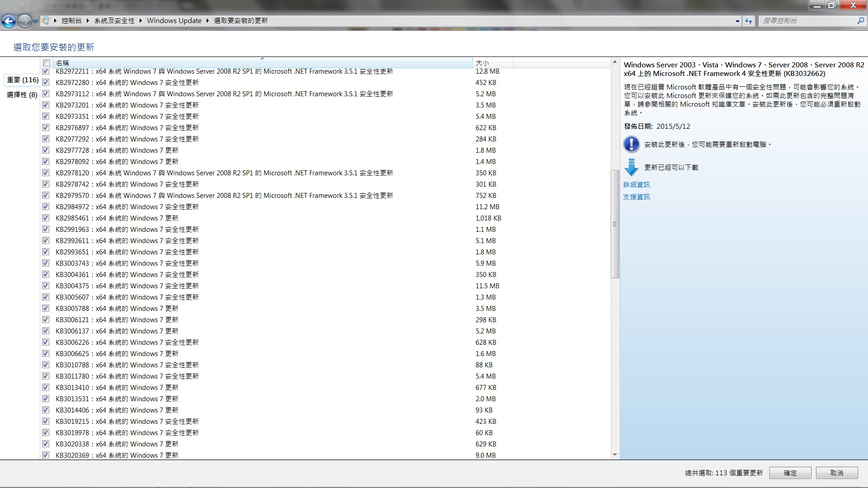Uncheck update KB2985461

(x=46, y=218)
